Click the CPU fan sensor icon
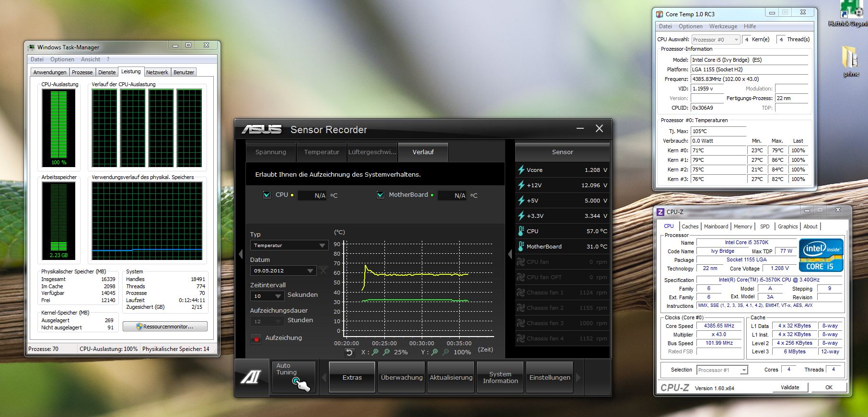This screenshot has height=417, width=868. pos(521,262)
